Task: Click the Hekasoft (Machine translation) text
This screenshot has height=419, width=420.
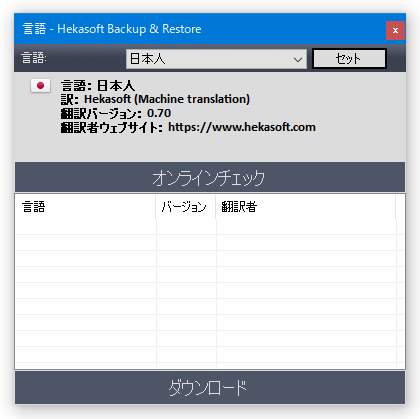Action: (x=167, y=99)
